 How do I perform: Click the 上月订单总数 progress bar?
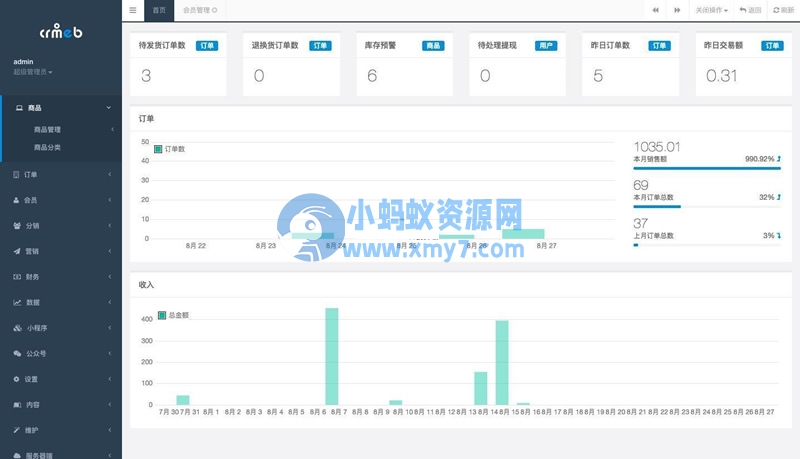[707, 245]
